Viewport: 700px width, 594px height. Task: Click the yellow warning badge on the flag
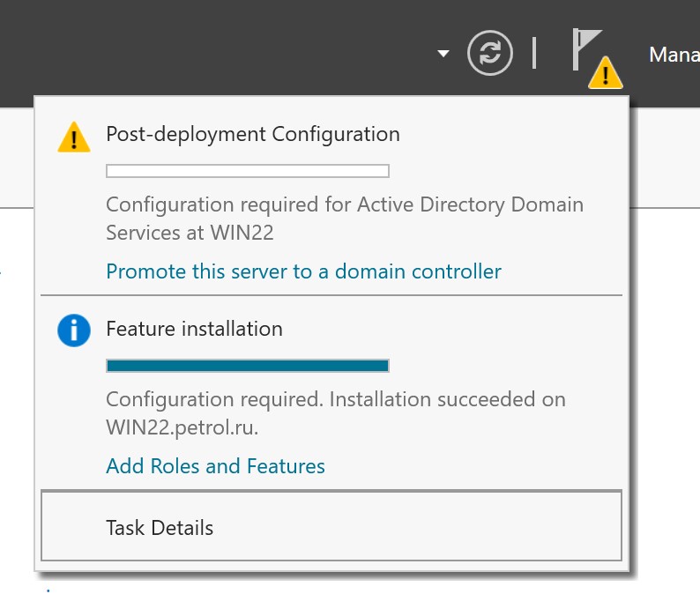click(606, 73)
